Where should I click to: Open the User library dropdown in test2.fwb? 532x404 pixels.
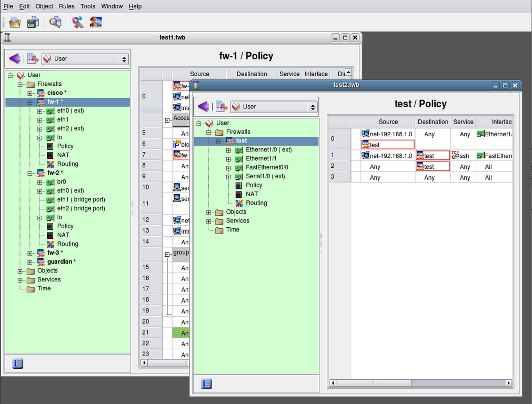tap(274, 107)
